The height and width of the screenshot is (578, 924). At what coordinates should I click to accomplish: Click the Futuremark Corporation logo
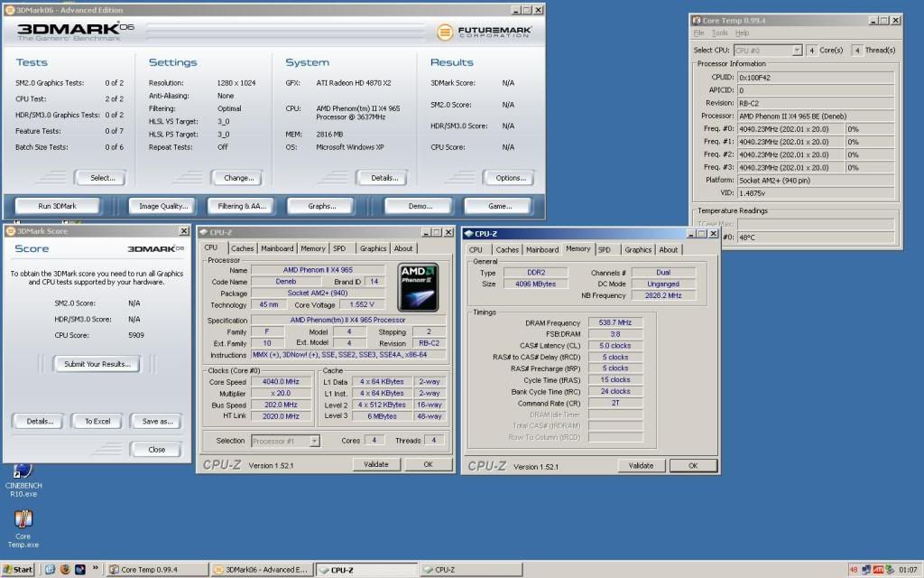485,33
